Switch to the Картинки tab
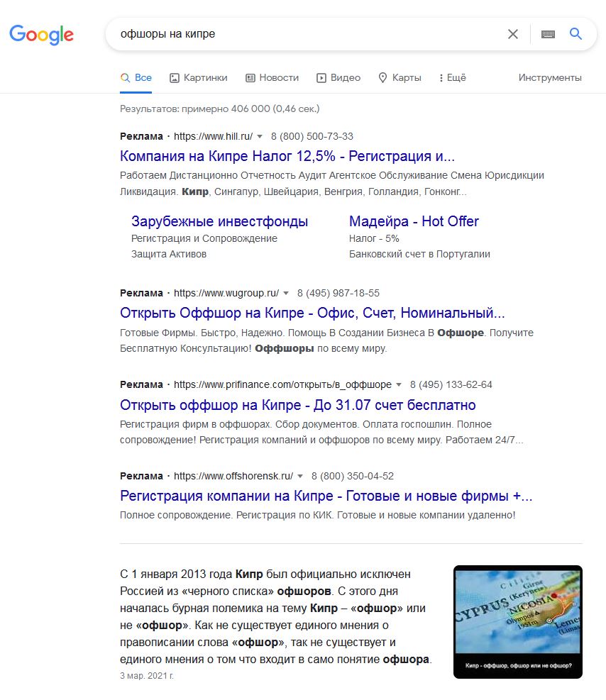 point(199,78)
